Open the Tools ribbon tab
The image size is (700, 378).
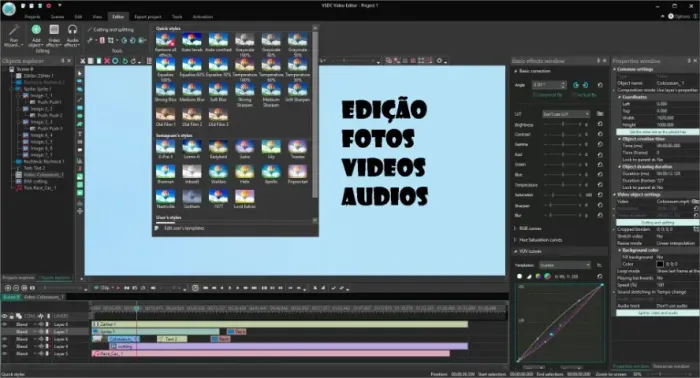[177, 17]
